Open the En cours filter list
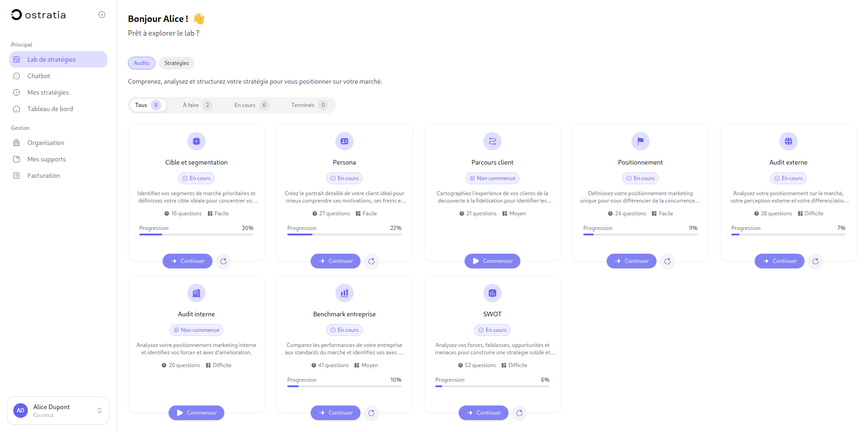 point(249,105)
